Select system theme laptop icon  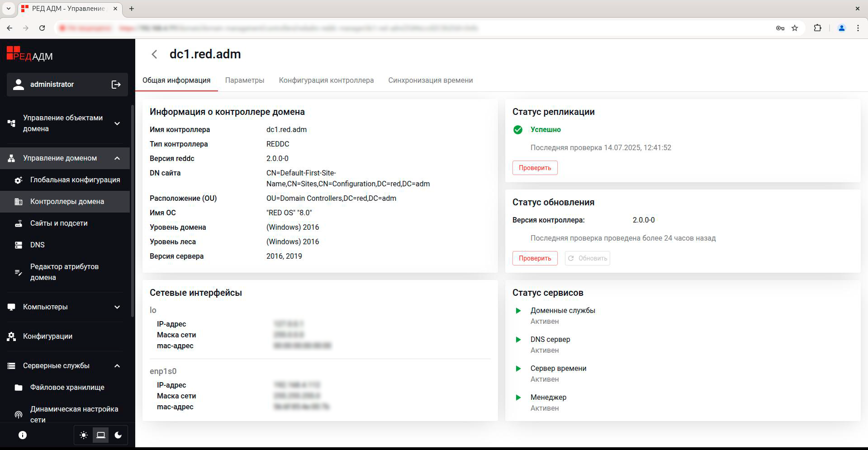pyautogui.click(x=101, y=435)
